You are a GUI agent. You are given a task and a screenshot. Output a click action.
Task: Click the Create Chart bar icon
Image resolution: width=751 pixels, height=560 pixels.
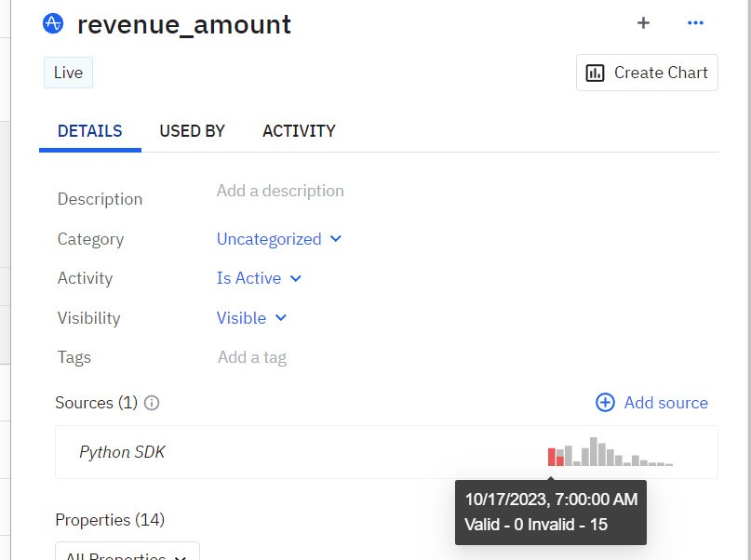595,73
